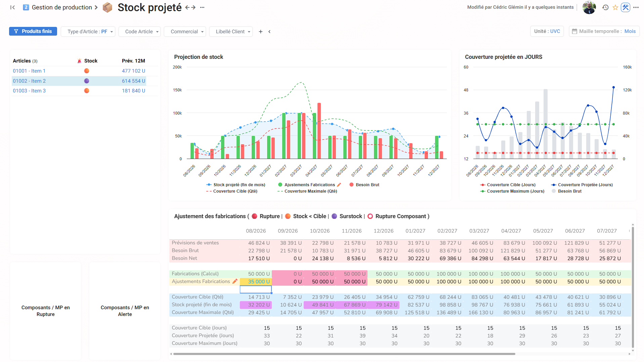Select article 01001 - Item 1
Image resolution: width=644 pixels, height=362 pixels.
click(x=29, y=71)
